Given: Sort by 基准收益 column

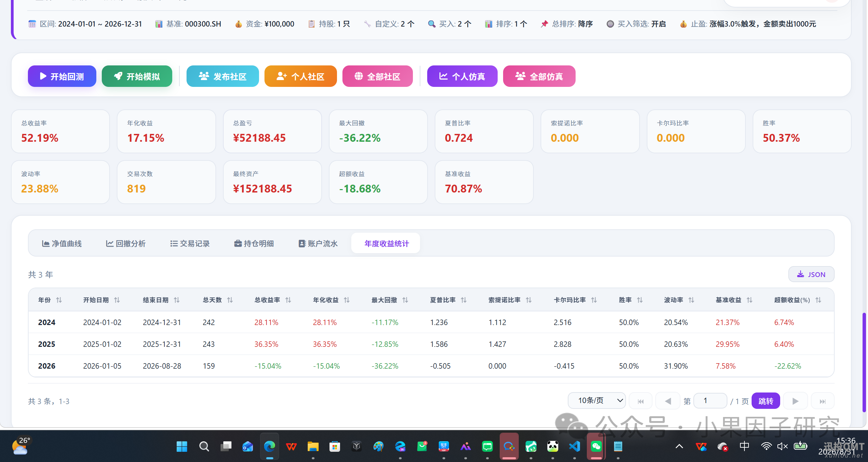Looking at the screenshot, I should tap(749, 300).
